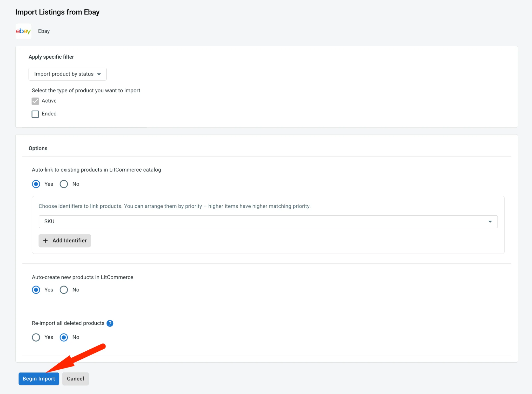Click the Options section heading
Viewport: 532px width, 394px height.
[x=38, y=148]
